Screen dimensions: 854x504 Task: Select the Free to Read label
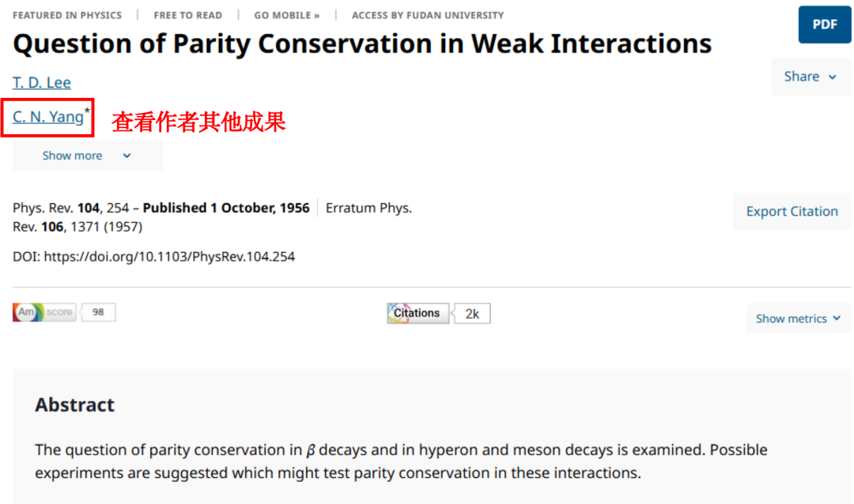click(x=188, y=15)
